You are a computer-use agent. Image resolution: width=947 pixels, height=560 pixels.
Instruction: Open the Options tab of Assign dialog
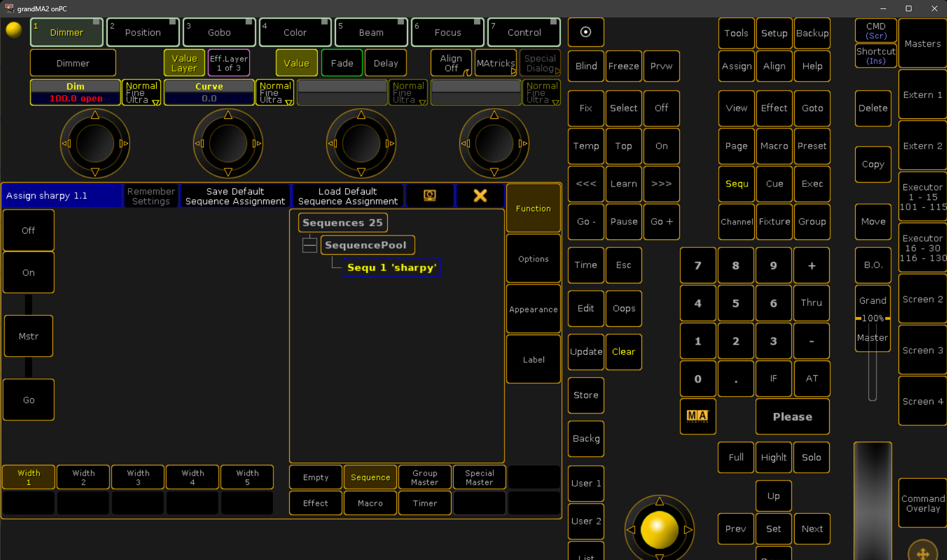[x=533, y=259]
